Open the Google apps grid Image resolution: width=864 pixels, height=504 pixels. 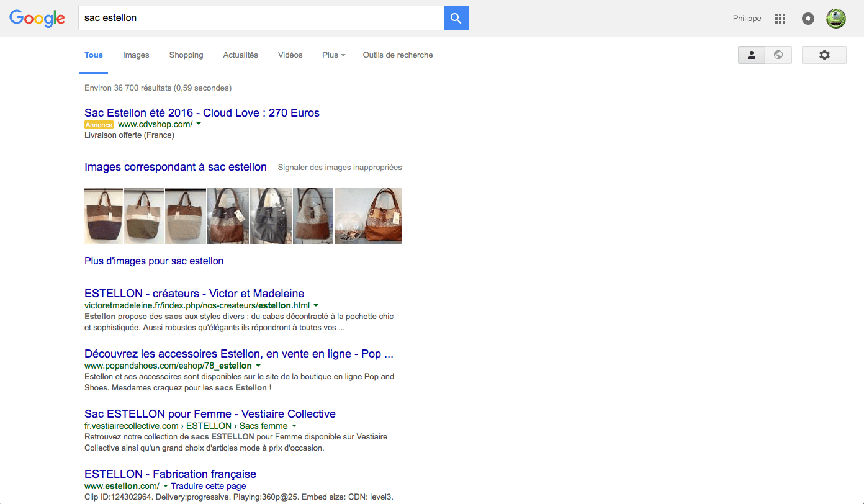pos(780,19)
